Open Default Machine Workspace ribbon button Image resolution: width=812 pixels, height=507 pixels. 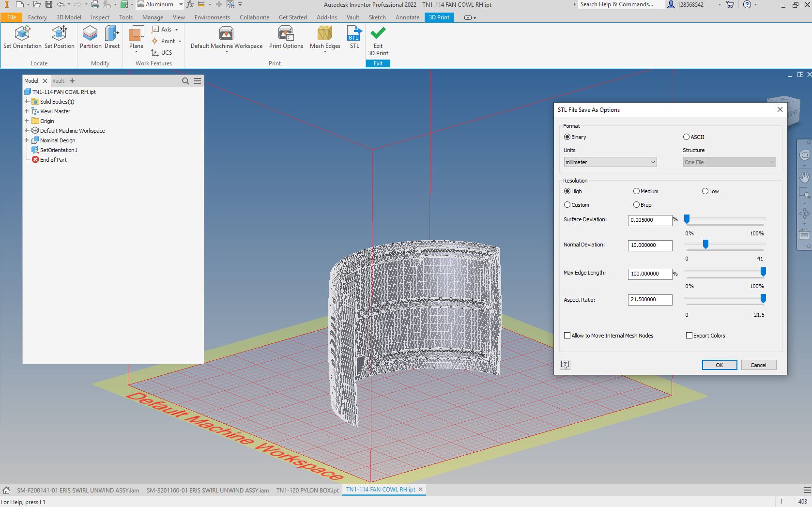point(227,38)
